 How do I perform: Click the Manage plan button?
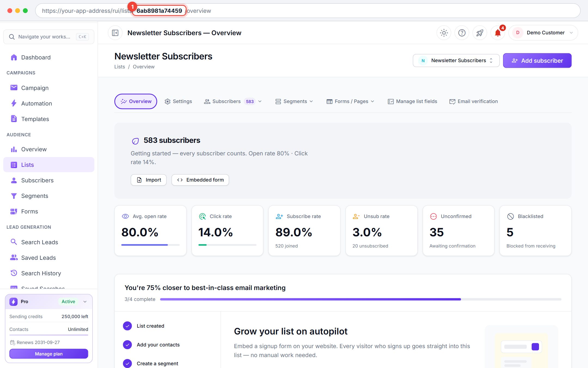(49, 354)
